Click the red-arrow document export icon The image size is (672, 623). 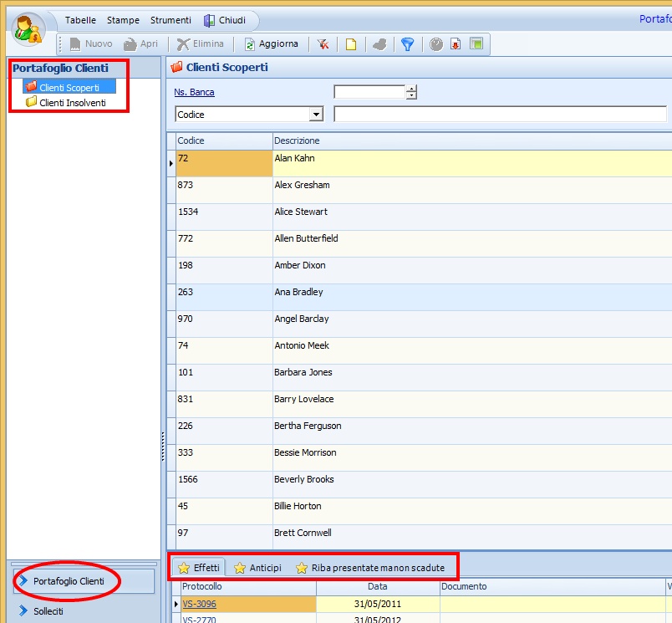pyautogui.click(x=456, y=44)
